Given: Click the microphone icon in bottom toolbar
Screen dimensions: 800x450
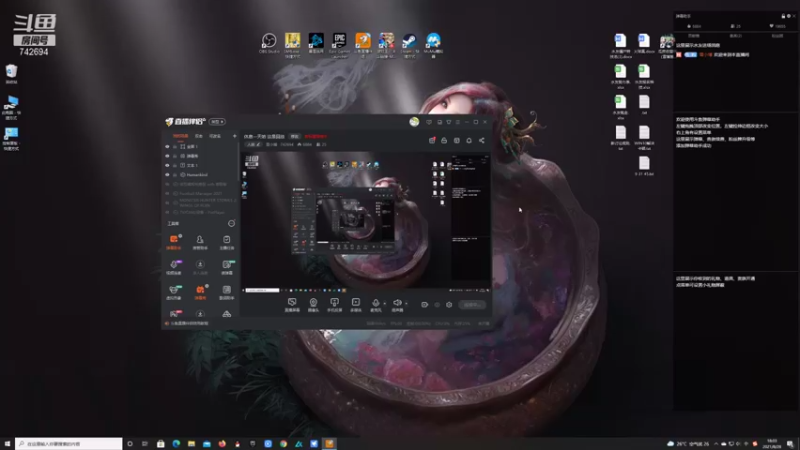Looking at the screenshot, I should 376,303.
